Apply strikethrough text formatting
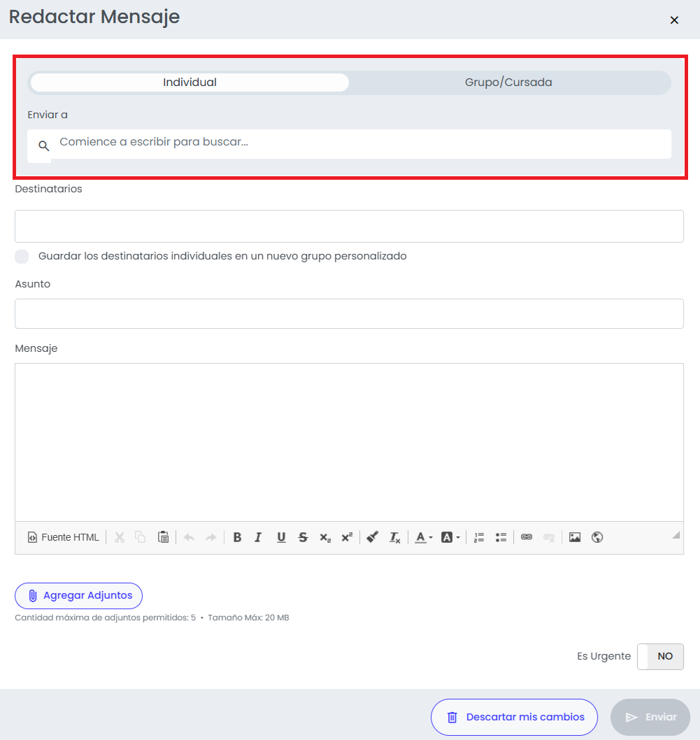 point(303,537)
